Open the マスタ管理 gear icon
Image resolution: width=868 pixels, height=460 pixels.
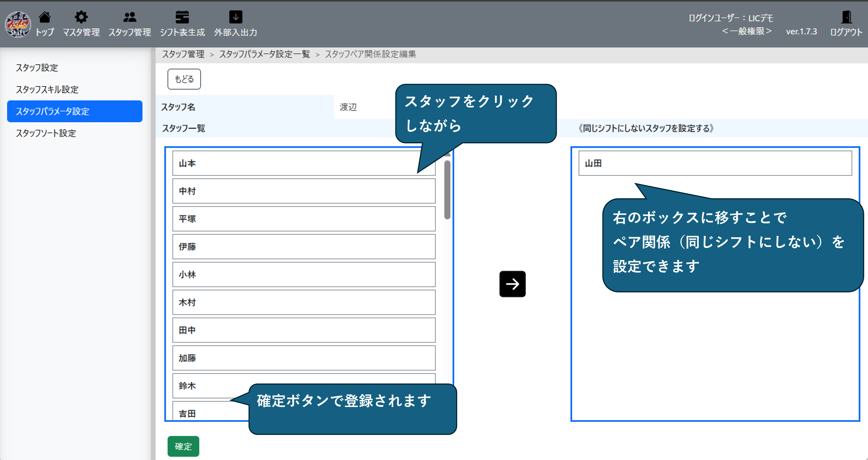(81, 17)
